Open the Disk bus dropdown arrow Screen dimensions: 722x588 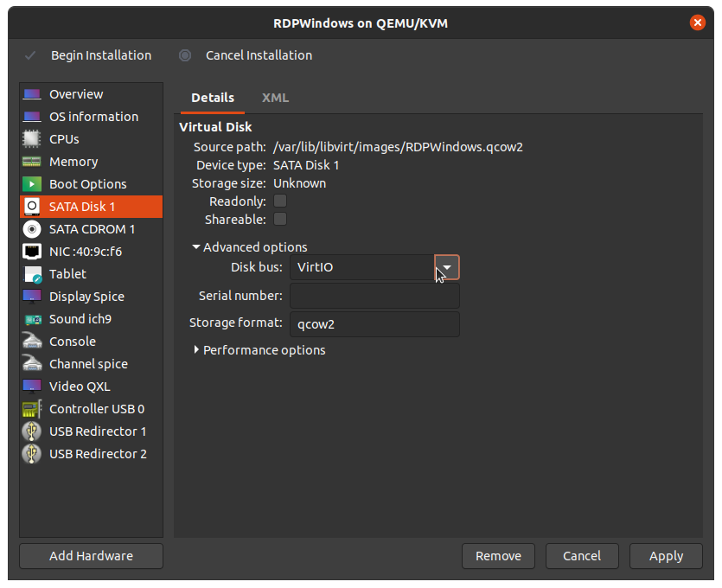click(447, 267)
